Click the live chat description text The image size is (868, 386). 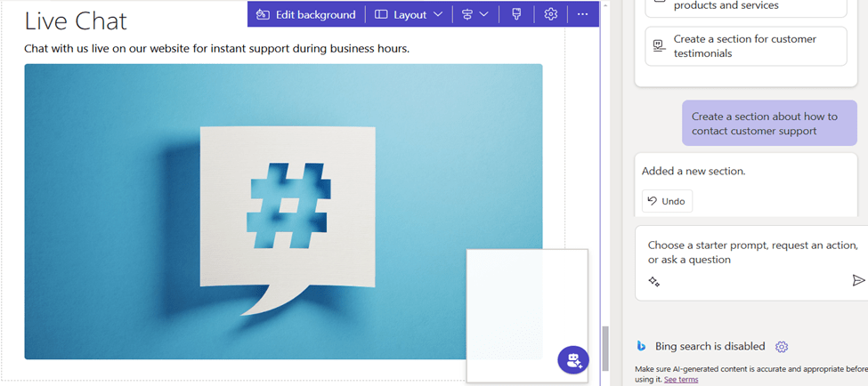[216, 48]
